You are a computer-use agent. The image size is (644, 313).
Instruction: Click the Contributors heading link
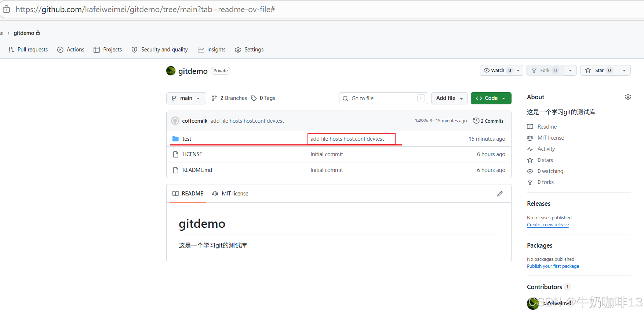point(545,287)
